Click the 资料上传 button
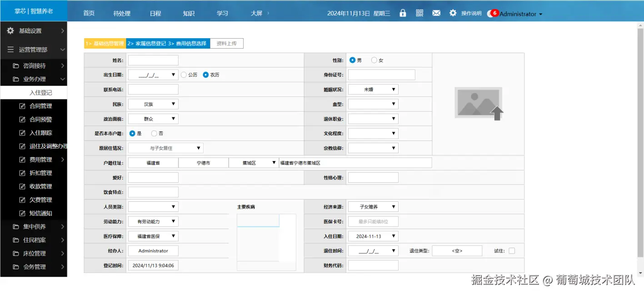The height and width of the screenshot is (295, 644). tap(227, 43)
